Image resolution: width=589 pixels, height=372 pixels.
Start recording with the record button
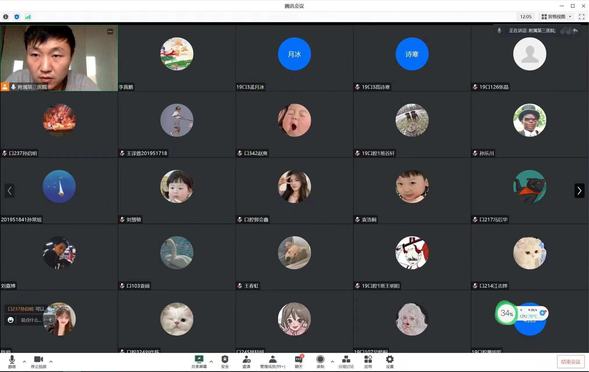click(x=320, y=361)
